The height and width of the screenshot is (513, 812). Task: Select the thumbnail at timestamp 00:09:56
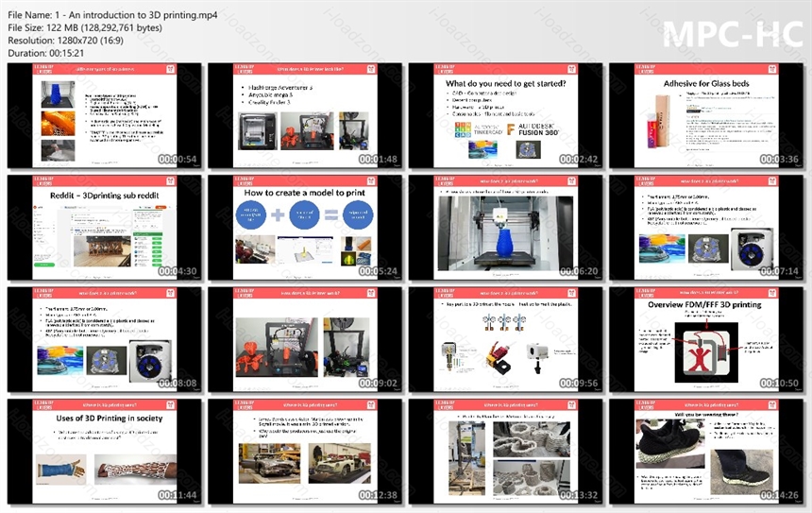[x=505, y=340]
